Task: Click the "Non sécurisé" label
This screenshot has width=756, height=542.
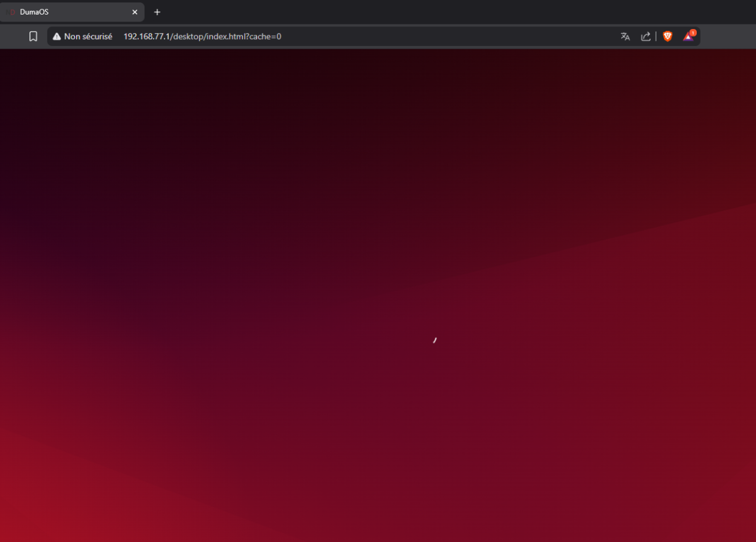Action: click(x=88, y=37)
